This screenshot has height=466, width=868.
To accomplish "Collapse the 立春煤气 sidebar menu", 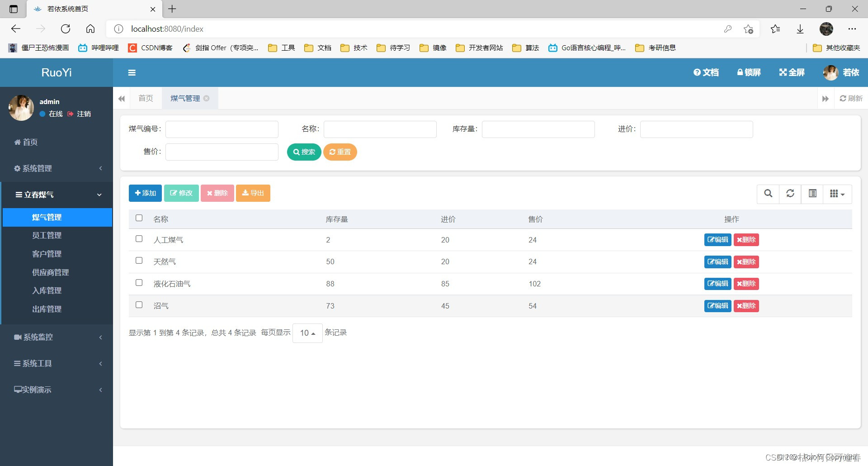I will [x=57, y=195].
